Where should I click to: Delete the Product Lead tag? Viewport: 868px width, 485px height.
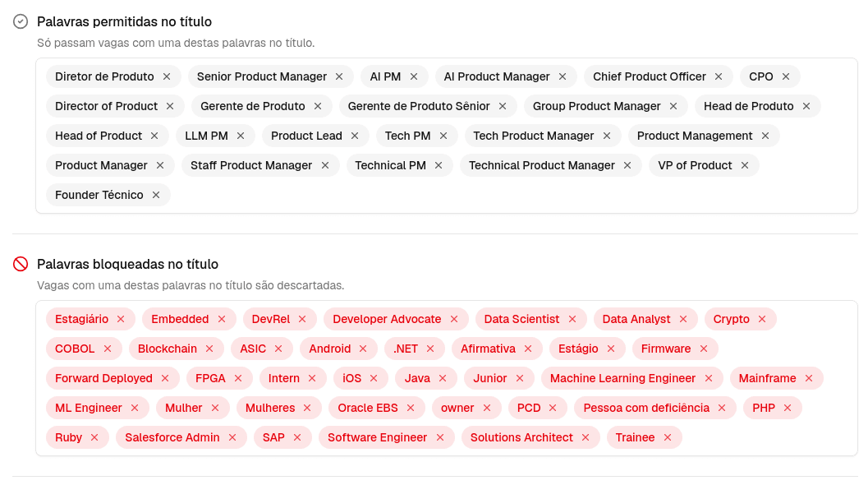point(355,136)
